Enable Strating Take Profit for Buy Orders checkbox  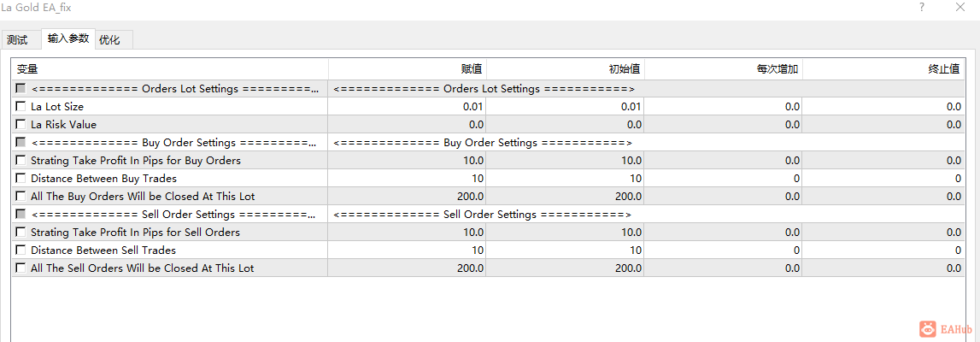tap(21, 161)
